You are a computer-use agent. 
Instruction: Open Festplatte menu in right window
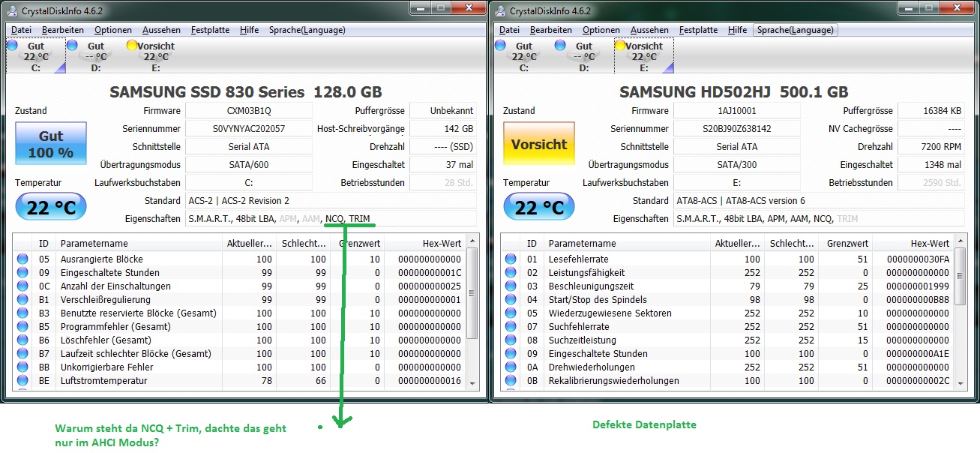(x=699, y=30)
